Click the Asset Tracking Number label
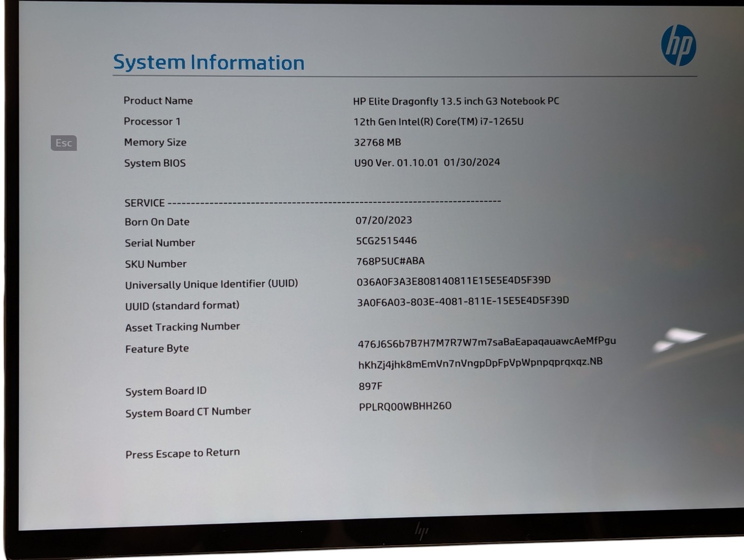744x560 pixels. point(183,327)
